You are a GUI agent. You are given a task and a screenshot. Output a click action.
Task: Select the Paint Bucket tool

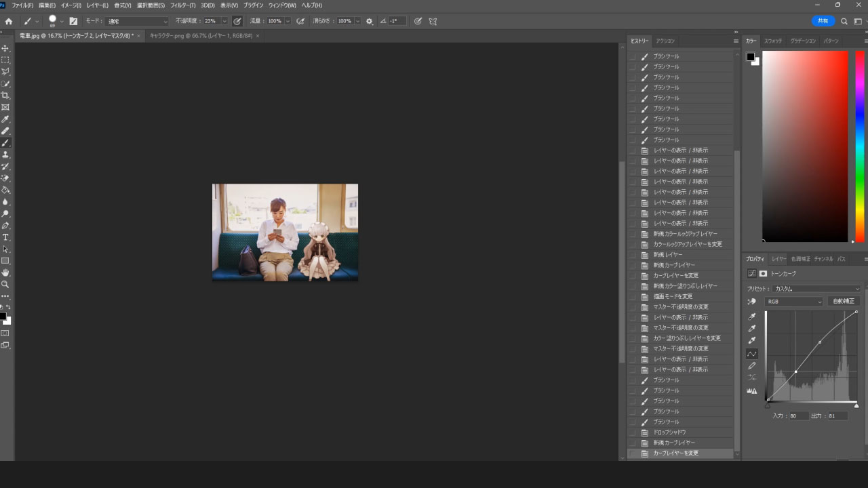(x=5, y=190)
